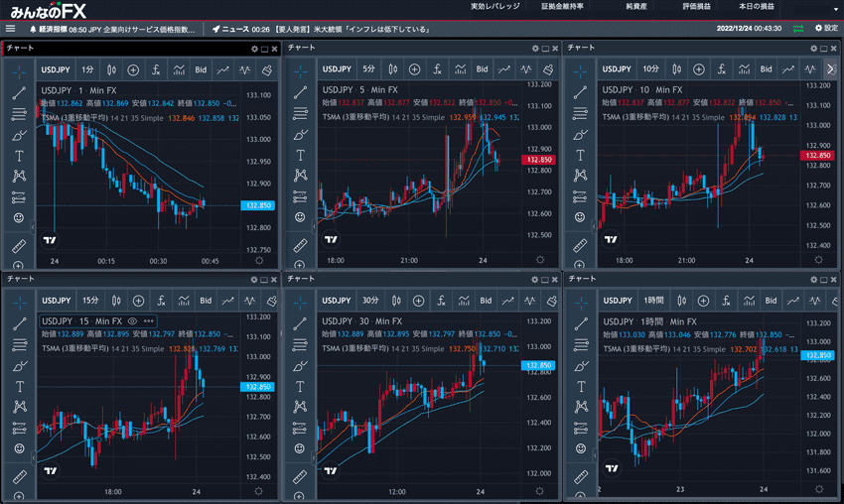The image size is (844, 504).
Task: Open the 1時間 timeframe dropdown
Action: point(653,301)
